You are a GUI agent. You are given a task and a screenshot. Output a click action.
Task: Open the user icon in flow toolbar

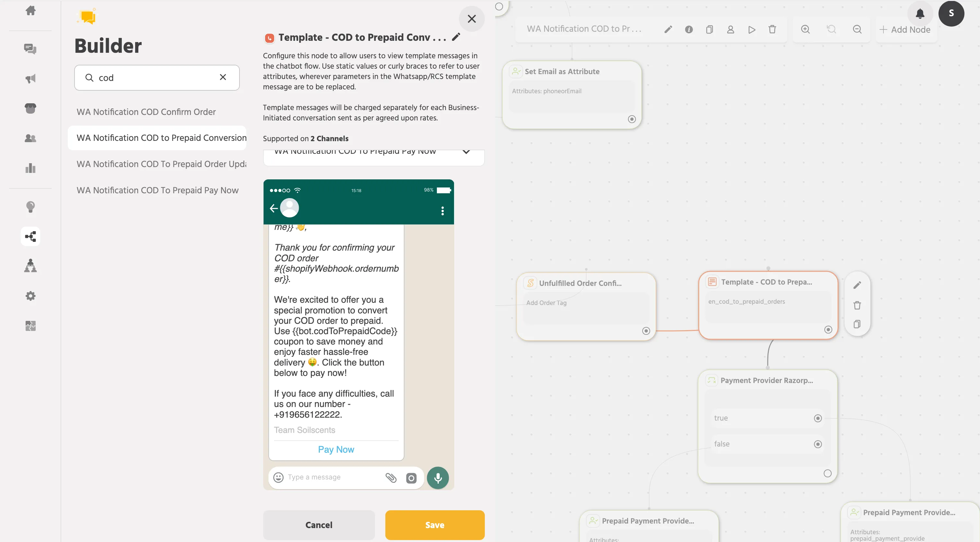(730, 29)
